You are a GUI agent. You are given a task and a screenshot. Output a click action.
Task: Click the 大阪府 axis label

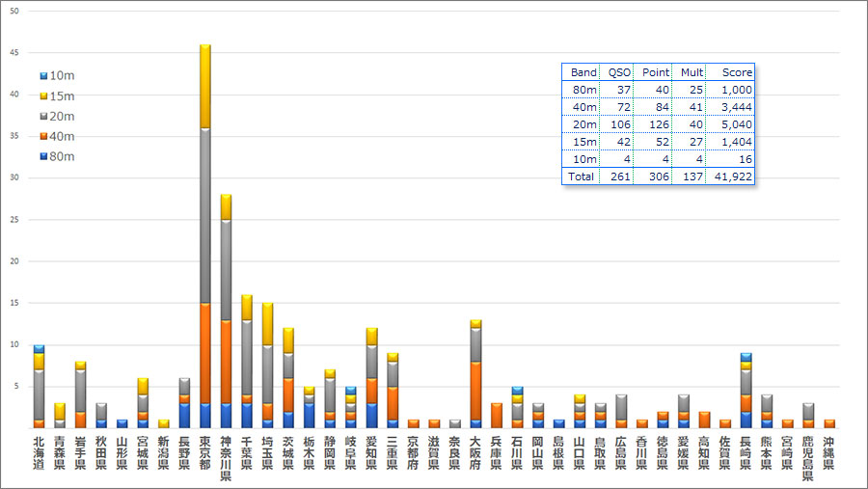tap(475, 452)
